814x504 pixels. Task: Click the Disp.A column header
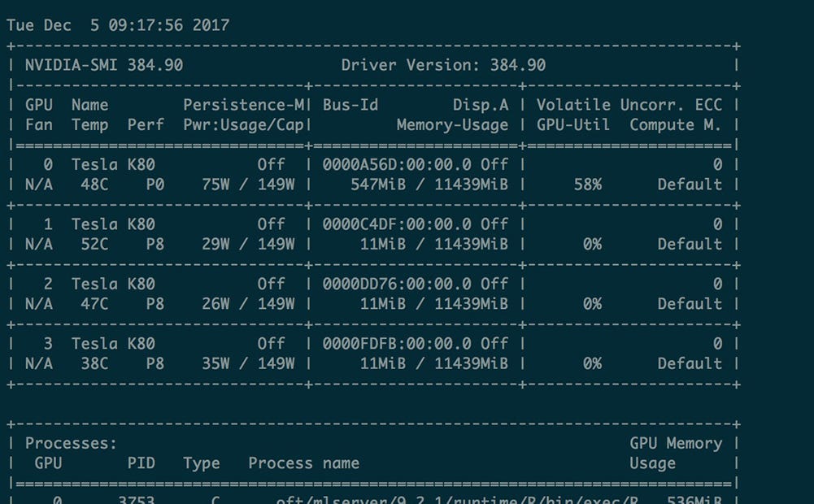(481, 106)
